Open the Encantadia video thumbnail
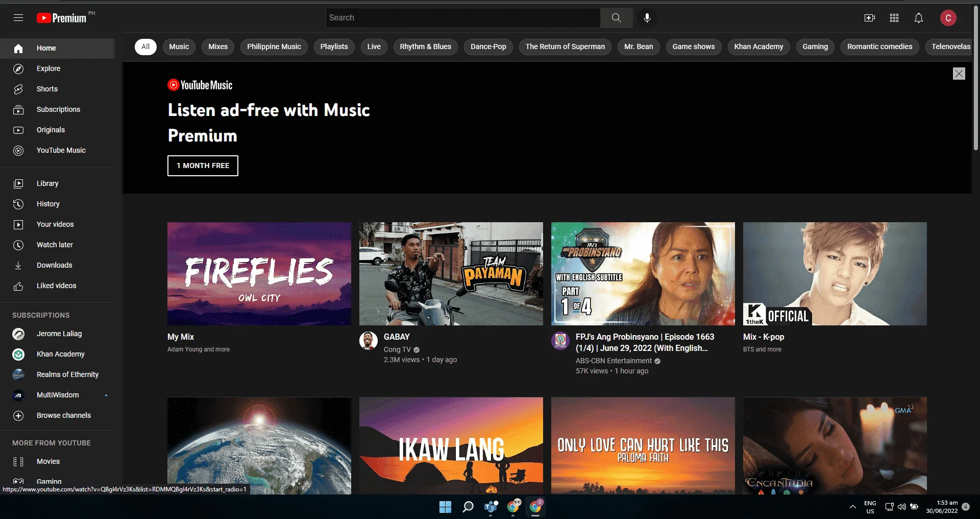The height and width of the screenshot is (519, 980). point(835,446)
